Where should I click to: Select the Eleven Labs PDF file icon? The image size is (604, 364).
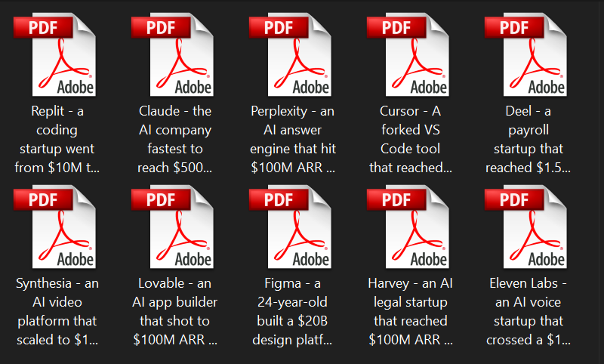click(x=526, y=227)
